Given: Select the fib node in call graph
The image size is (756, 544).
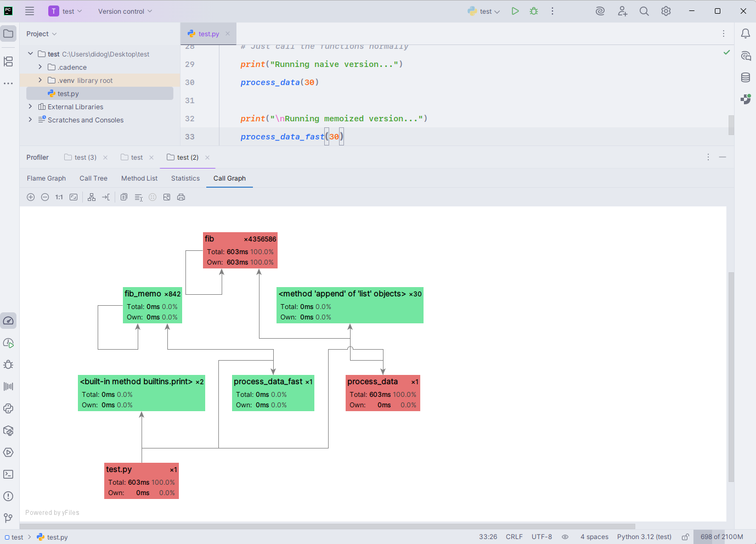Looking at the screenshot, I should click(240, 250).
